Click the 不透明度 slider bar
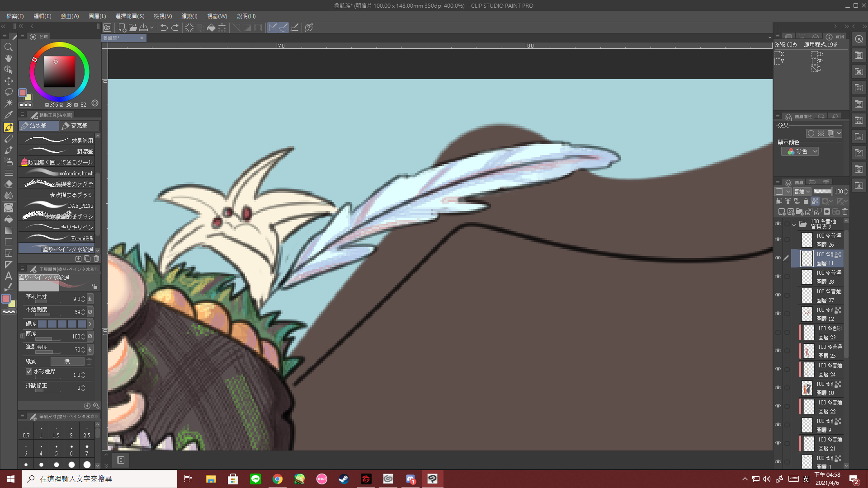The height and width of the screenshot is (488, 868). pyautogui.click(x=48, y=314)
